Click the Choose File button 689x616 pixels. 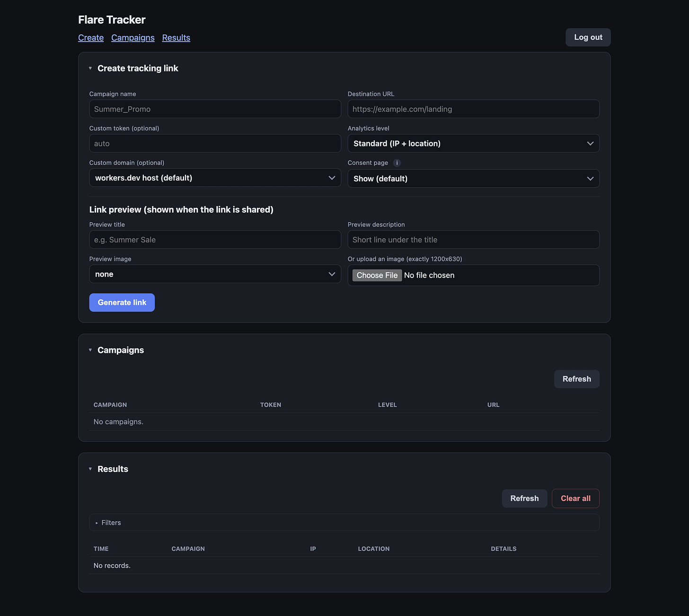tap(377, 276)
